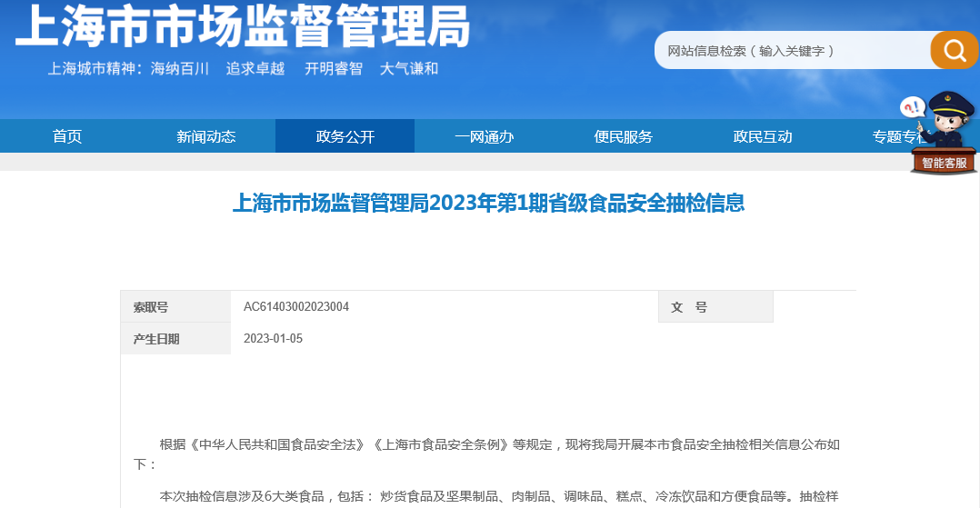Screen dimensions: 980x508
Task: Click the 2023年第1期 food inspection article title
Action: [x=488, y=203]
